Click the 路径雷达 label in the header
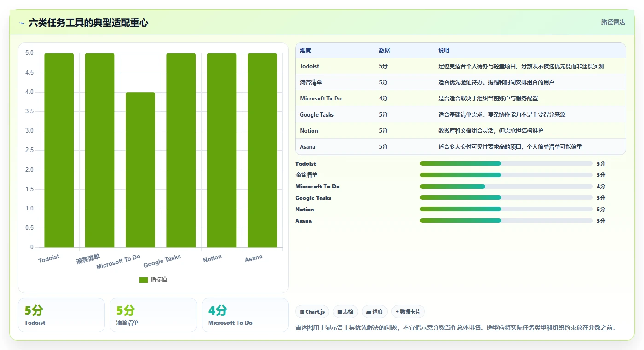 [613, 22]
